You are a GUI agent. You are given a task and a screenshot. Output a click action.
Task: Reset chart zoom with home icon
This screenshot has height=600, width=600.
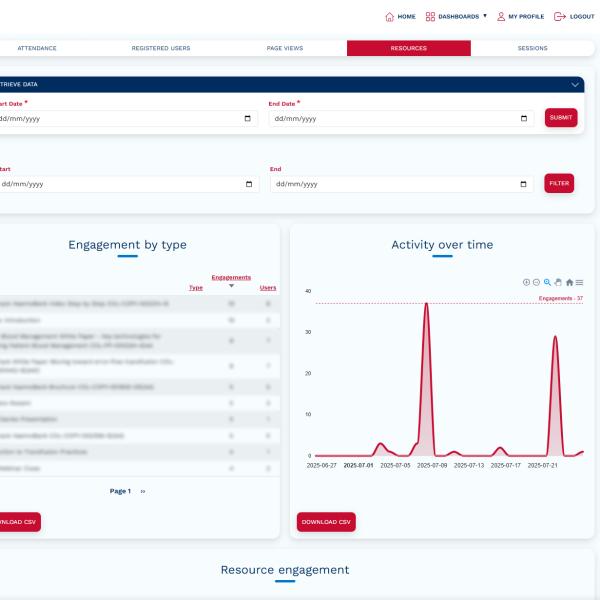tap(569, 282)
